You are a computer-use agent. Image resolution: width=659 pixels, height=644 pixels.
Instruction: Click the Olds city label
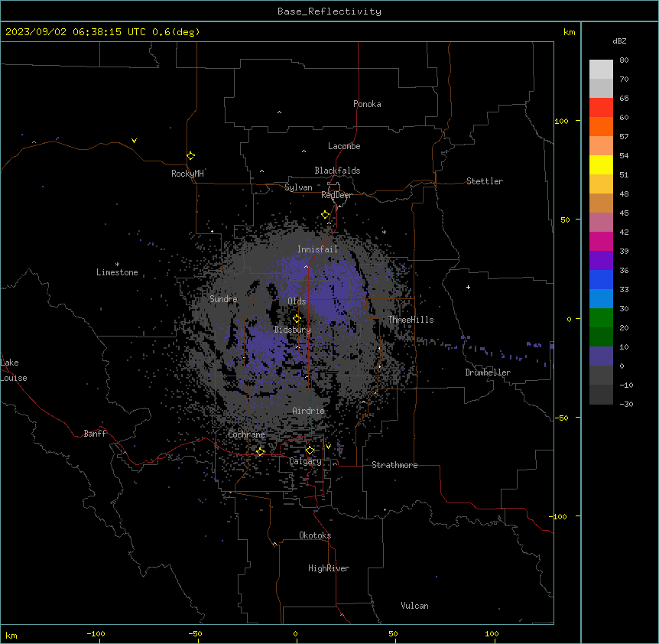click(297, 301)
